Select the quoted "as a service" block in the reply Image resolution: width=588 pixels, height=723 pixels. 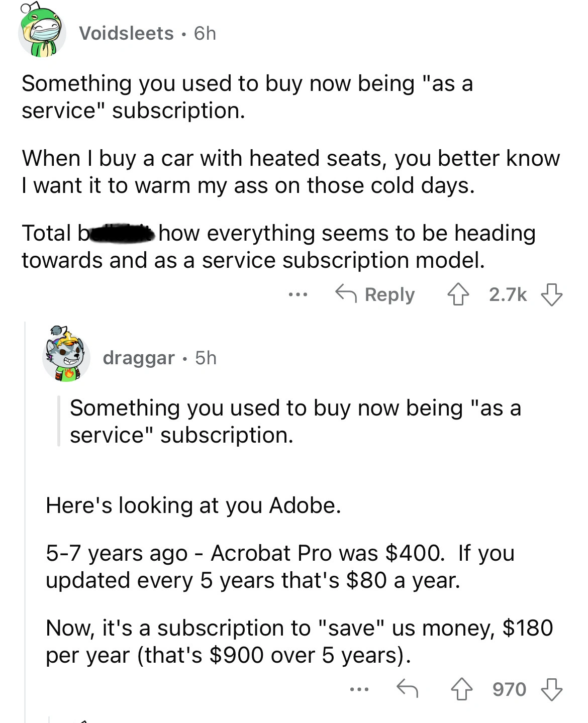point(295,422)
